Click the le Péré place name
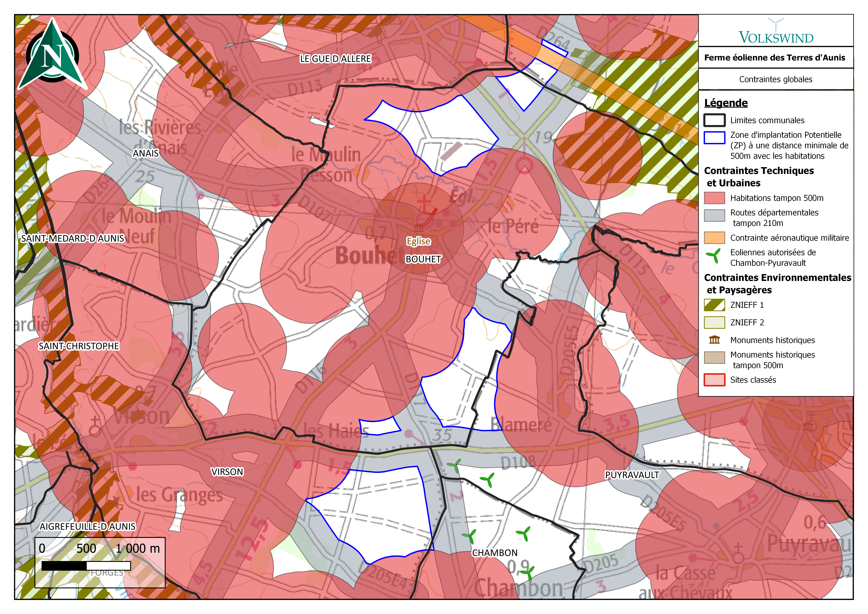868x614 pixels. pos(513,226)
